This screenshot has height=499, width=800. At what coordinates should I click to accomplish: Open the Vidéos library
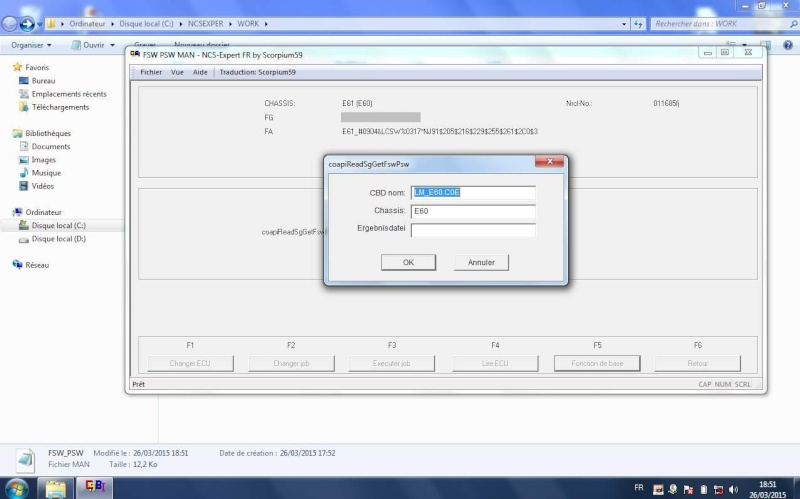tap(37, 186)
